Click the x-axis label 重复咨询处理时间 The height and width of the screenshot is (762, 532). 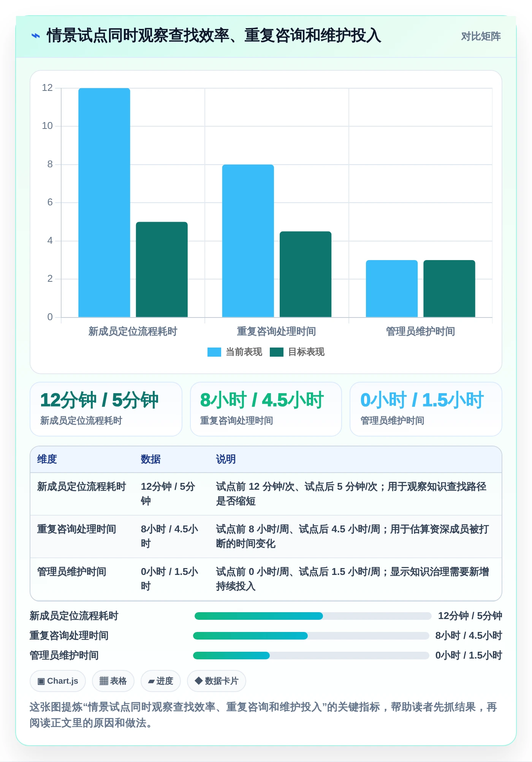(276, 332)
